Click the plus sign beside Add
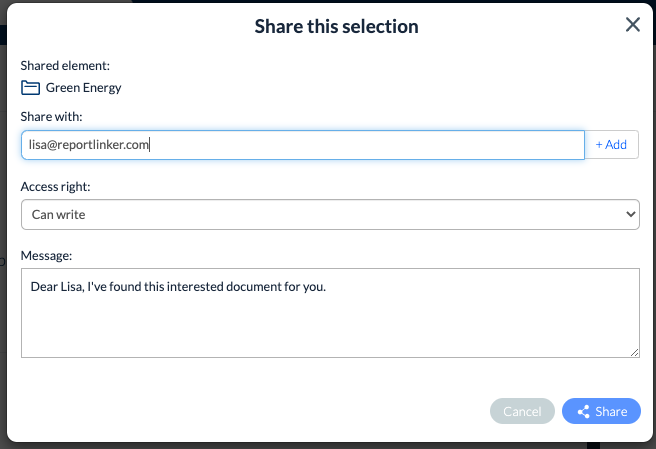This screenshot has width=656, height=449. tap(599, 145)
